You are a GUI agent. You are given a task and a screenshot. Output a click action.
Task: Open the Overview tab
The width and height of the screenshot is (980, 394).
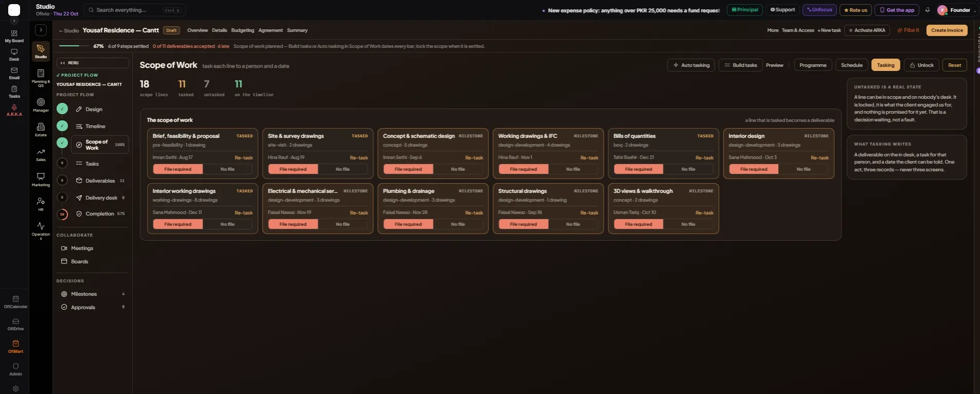point(198,30)
